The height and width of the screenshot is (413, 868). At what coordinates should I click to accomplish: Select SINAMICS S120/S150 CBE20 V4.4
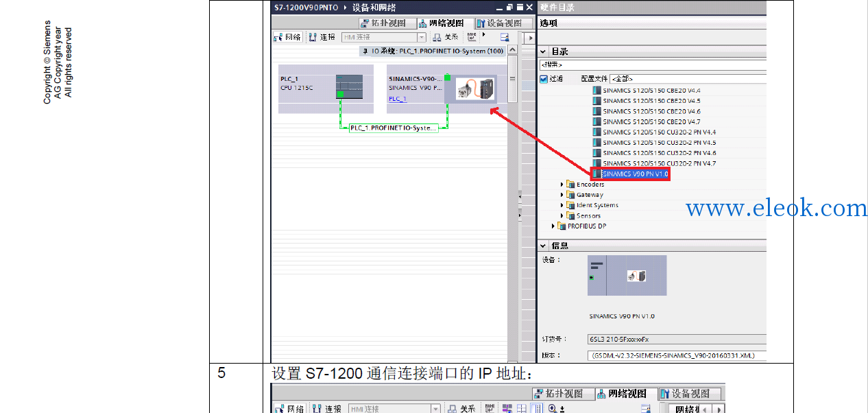pyautogui.click(x=647, y=91)
